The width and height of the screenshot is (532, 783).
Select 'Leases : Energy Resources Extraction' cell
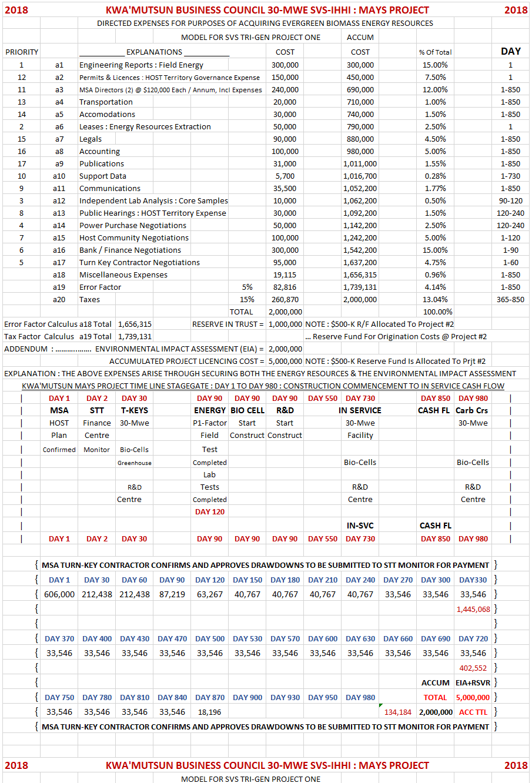(x=145, y=126)
